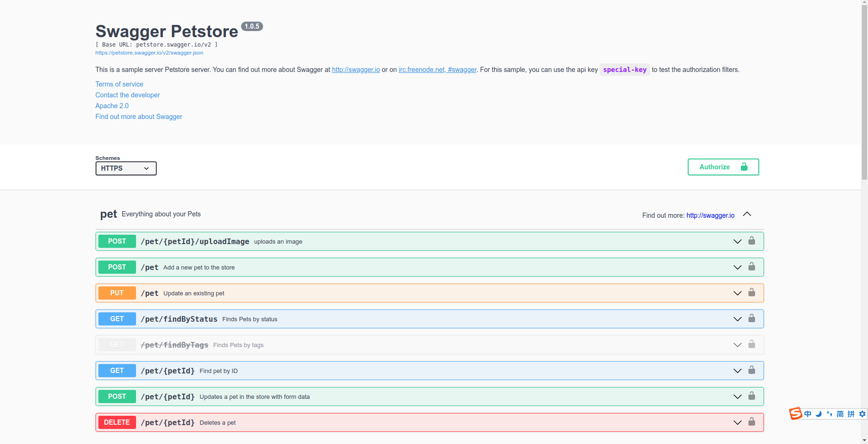Open the swagger.json URL link

pyautogui.click(x=149, y=53)
